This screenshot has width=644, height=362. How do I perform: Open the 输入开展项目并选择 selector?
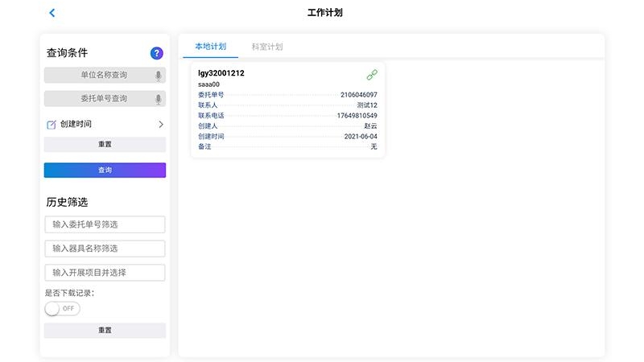(x=105, y=273)
